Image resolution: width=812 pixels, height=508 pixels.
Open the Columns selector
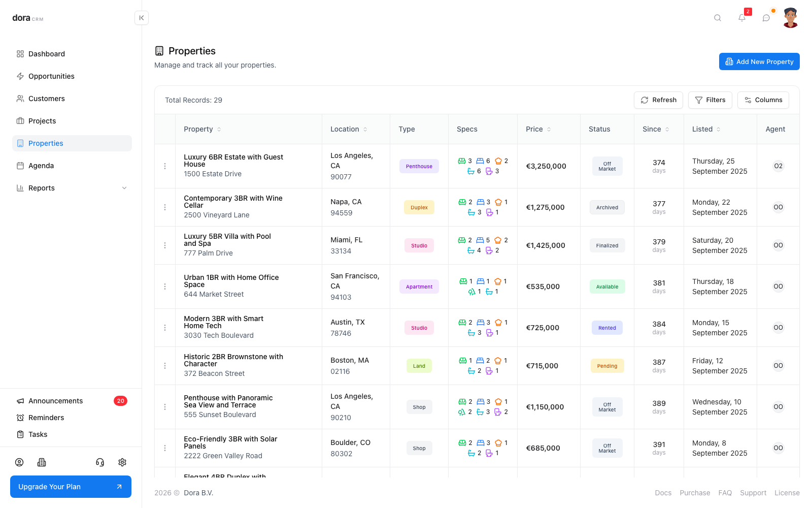point(763,100)
